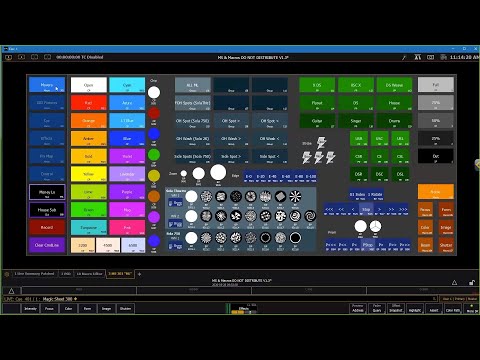Add a new tab with plus icon
480x360 pixels.
click(x=139, y=274)
